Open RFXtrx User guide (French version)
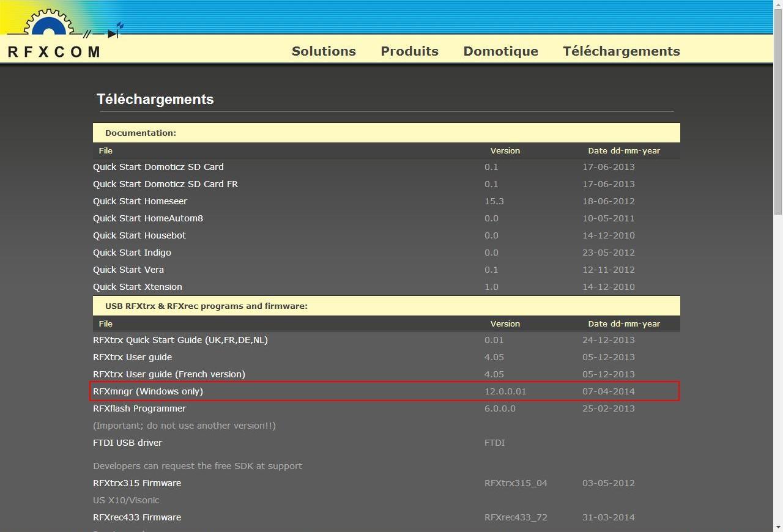This screenshot has width=783, height=532. tap(169, 374)
